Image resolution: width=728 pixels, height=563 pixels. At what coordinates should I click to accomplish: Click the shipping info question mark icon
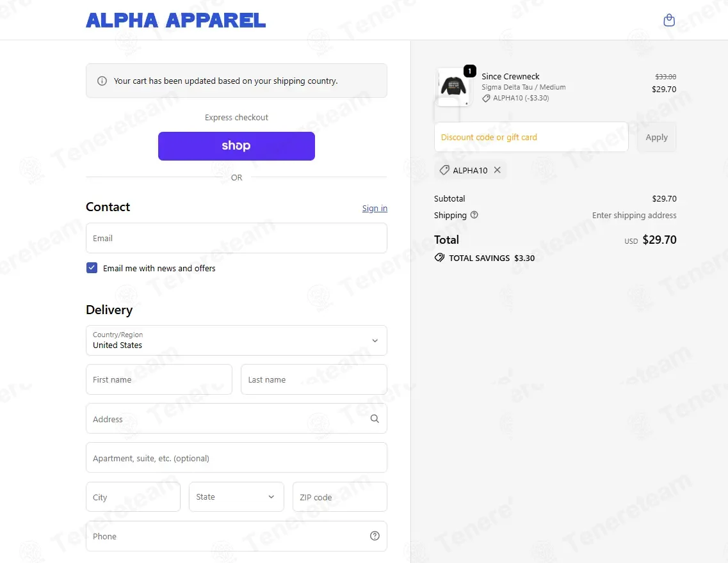click(x=474, y=215)
